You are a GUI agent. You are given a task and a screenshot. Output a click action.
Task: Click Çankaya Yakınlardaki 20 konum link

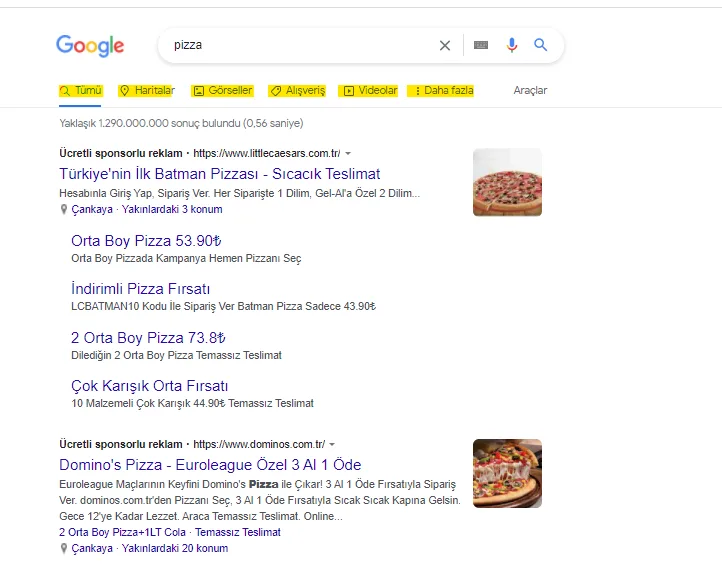click(150, 549)
